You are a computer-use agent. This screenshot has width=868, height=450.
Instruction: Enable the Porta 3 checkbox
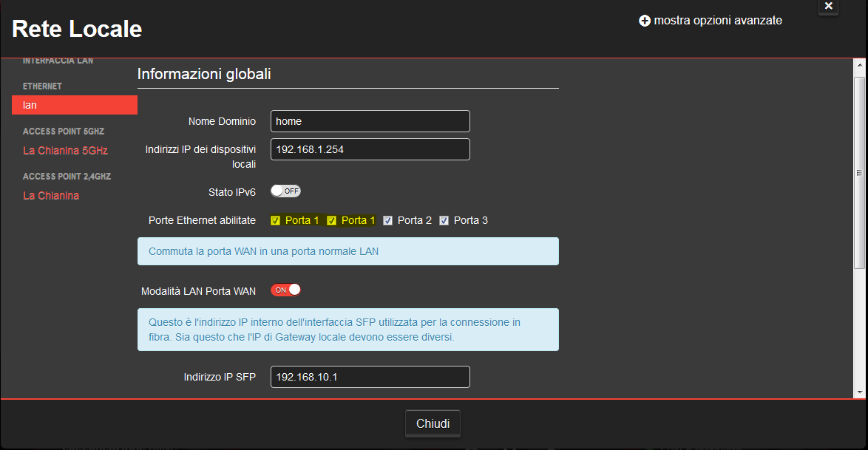(444, 219)
